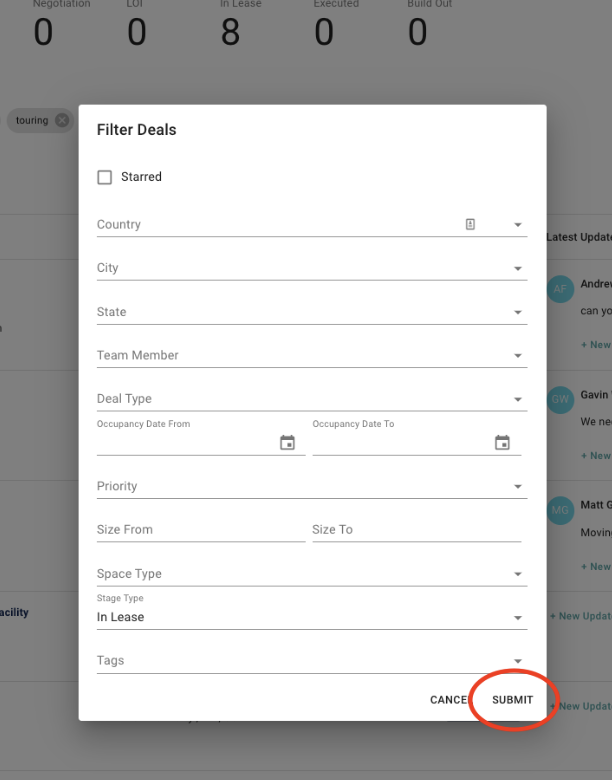Tick the Starred checkbox

[x=104, y=177]
